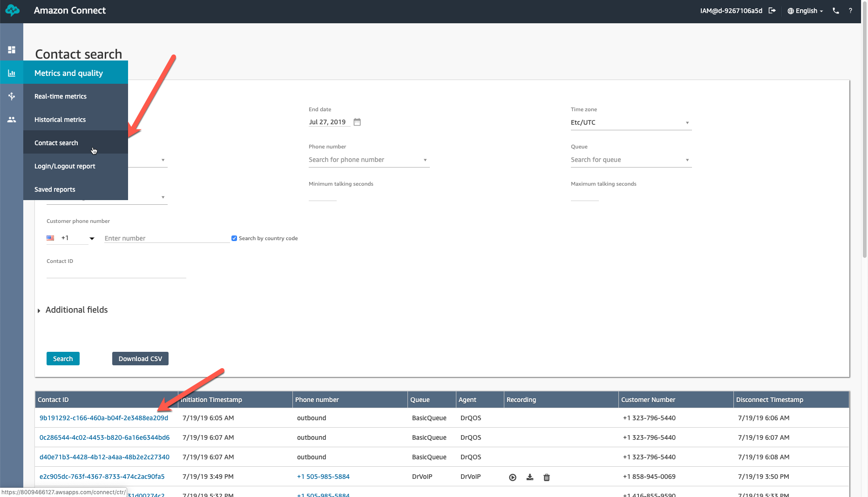Select the Metrics and quality chart icon
Image resolution: width=868 pixels, height=497 pixels.
tap(12, 73)
